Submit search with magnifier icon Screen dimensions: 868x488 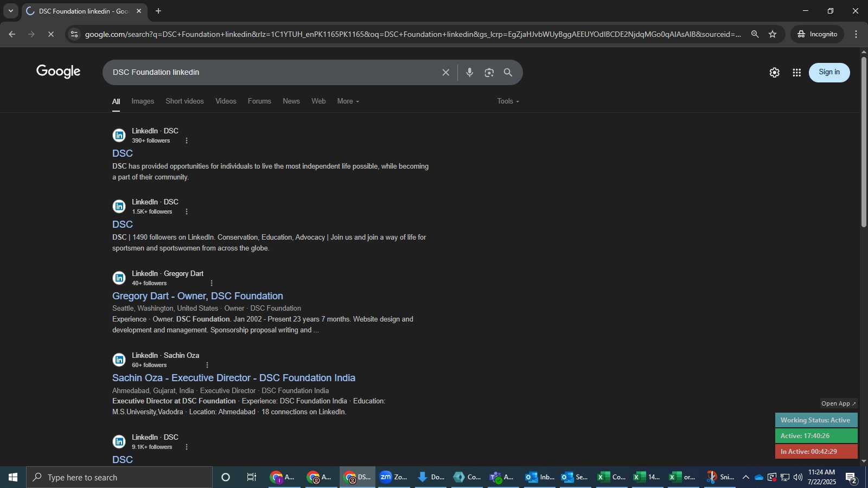tap(508, 73)
